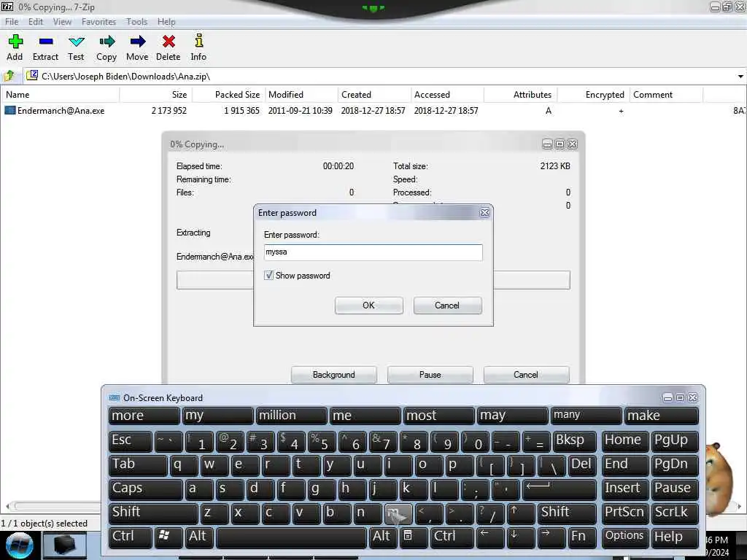Toggle the Show password checkbox

[x=268, y=275]
